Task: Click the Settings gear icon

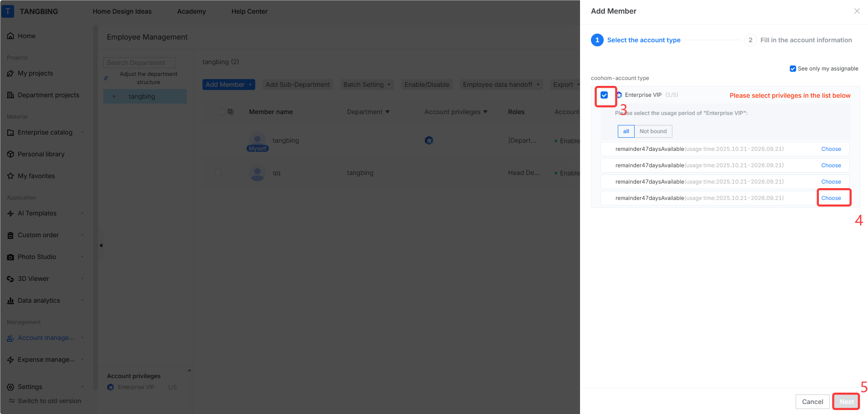Action: tap(10, 387)
